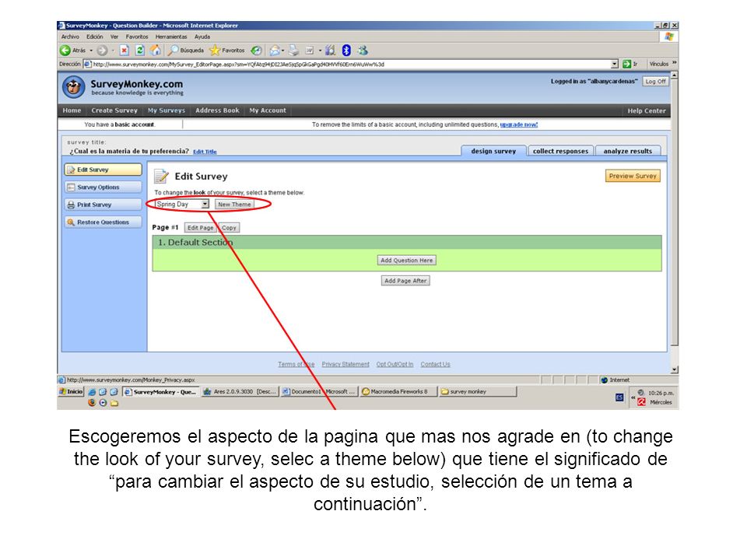This screenshot has height=560, width=747.
Task: Click the ES language bar indicator
Action: [619, 397]
